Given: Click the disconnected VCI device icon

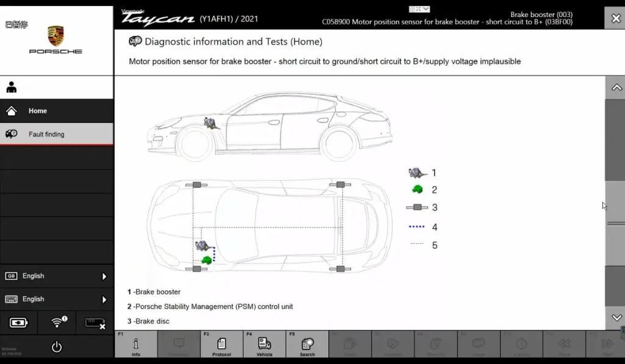Looking at the screenshot, I should (x=95, y=323).
